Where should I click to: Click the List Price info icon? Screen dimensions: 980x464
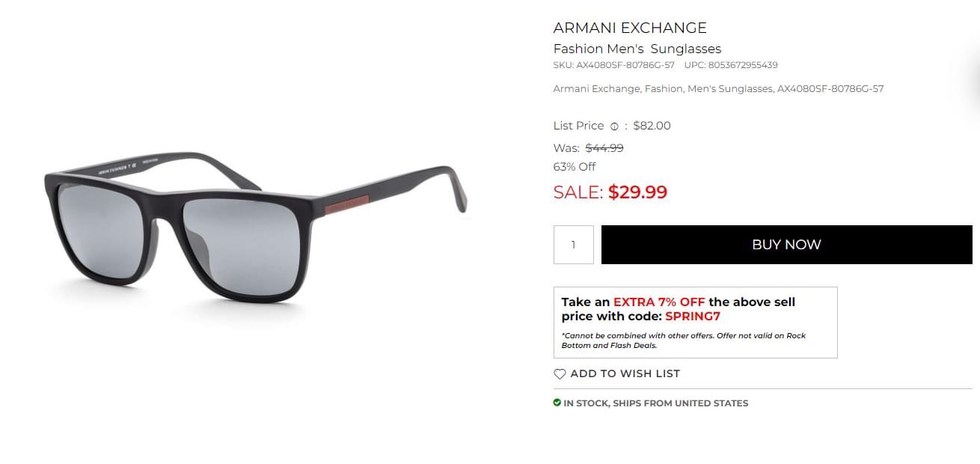[614, 126]
